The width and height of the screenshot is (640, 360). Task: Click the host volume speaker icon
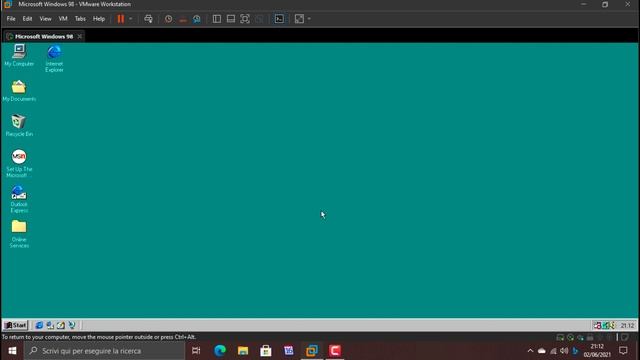point(564,351)
